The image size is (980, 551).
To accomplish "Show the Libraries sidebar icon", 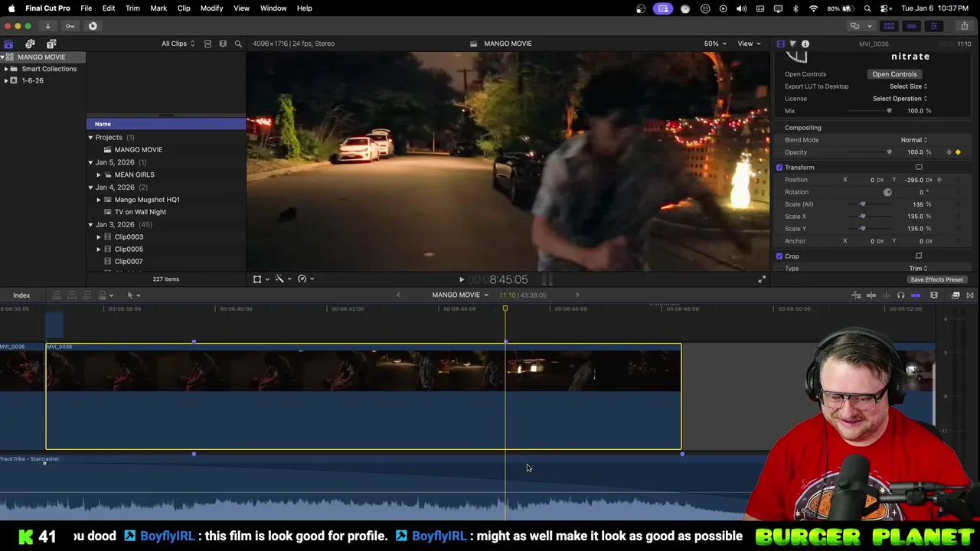I will pos(8,44).
